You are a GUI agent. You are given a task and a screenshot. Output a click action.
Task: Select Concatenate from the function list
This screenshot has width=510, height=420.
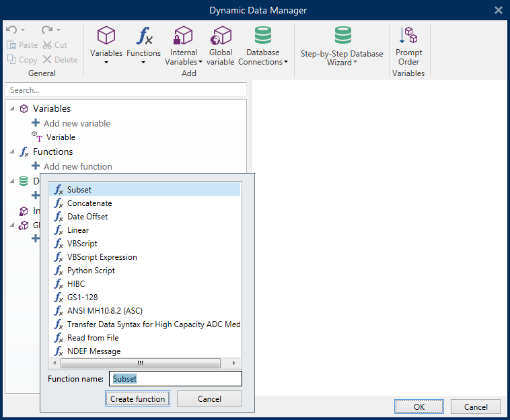(89, 203)
